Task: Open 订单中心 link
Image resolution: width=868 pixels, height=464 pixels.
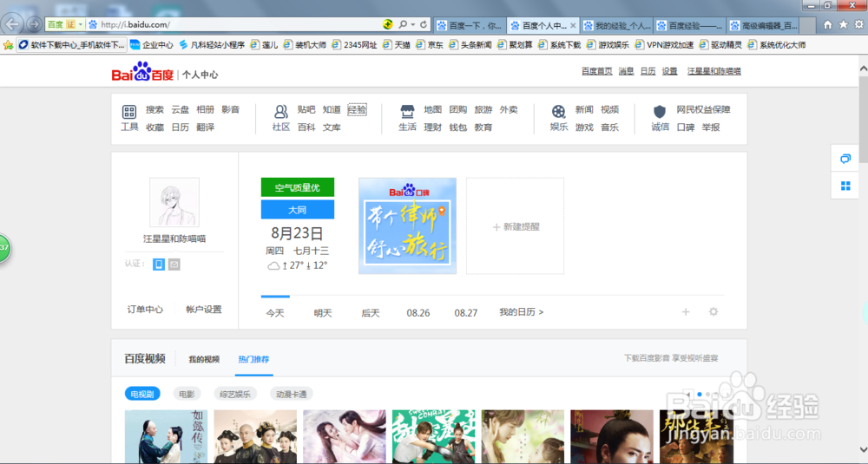Action: pyautogui.click(x=145, y=309)
